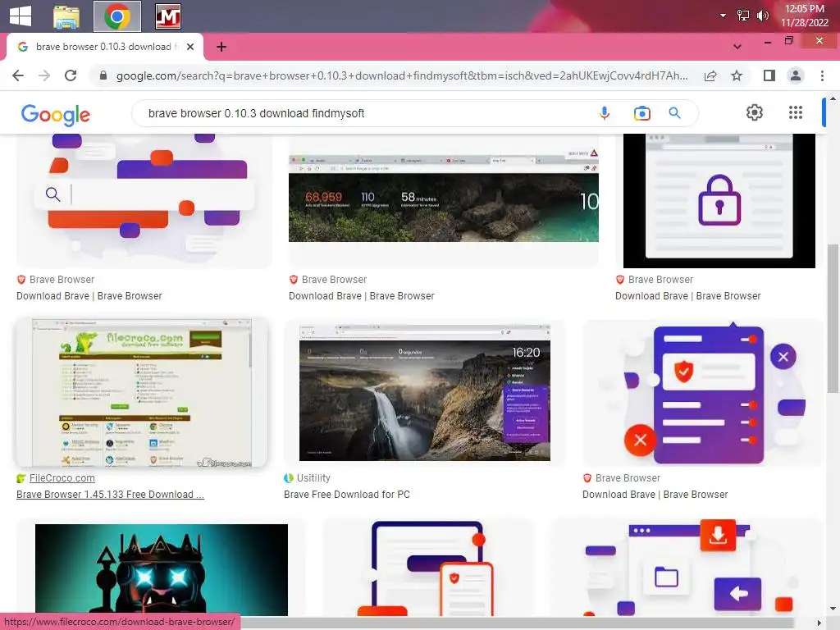Reload the current page
Viewport: 840px width, 630px height.
[x=71, y=75]
